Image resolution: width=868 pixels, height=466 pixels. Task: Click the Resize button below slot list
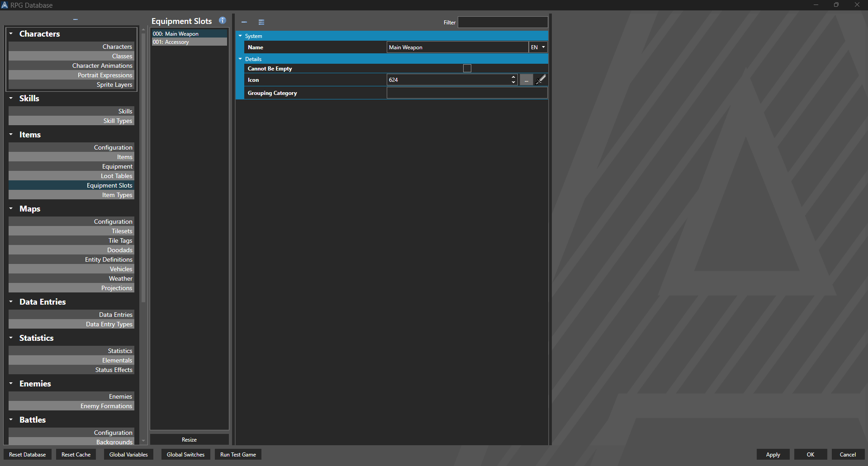click(189, 440)
